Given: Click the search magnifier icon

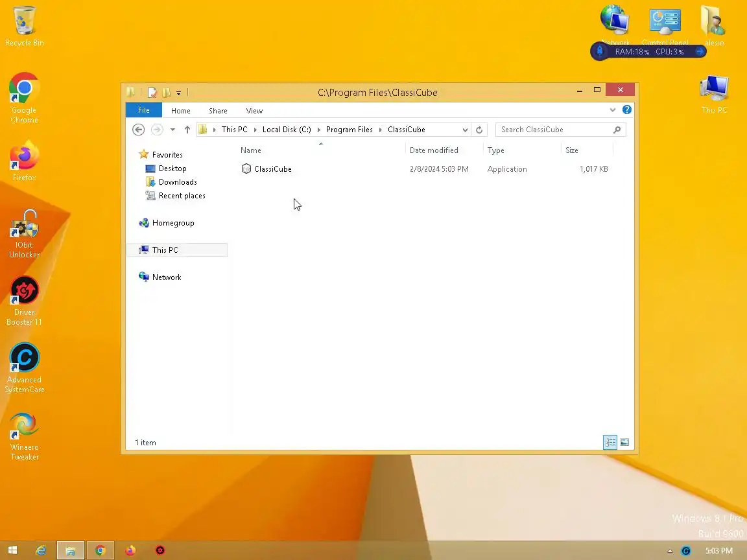Looking at the screenshot, I should (617, 130).
